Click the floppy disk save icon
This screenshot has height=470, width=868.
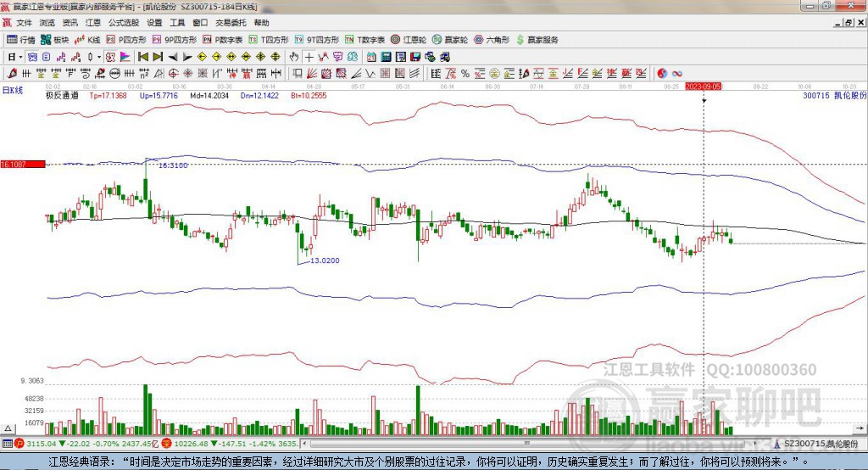[x=415, y=57]
